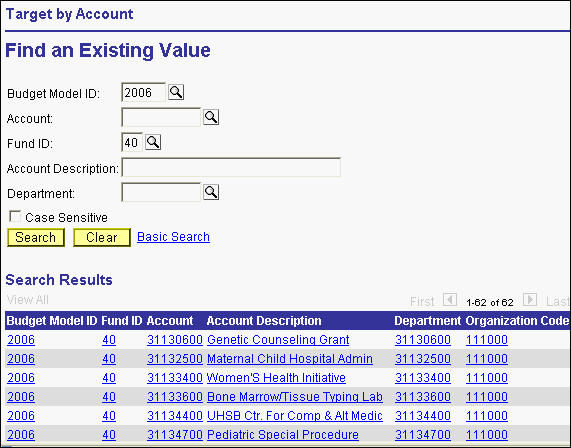Image resolution: width=571 pixels, height=448 pixels.
Task: Select account 31133400 link
Action: pos(175,378)
